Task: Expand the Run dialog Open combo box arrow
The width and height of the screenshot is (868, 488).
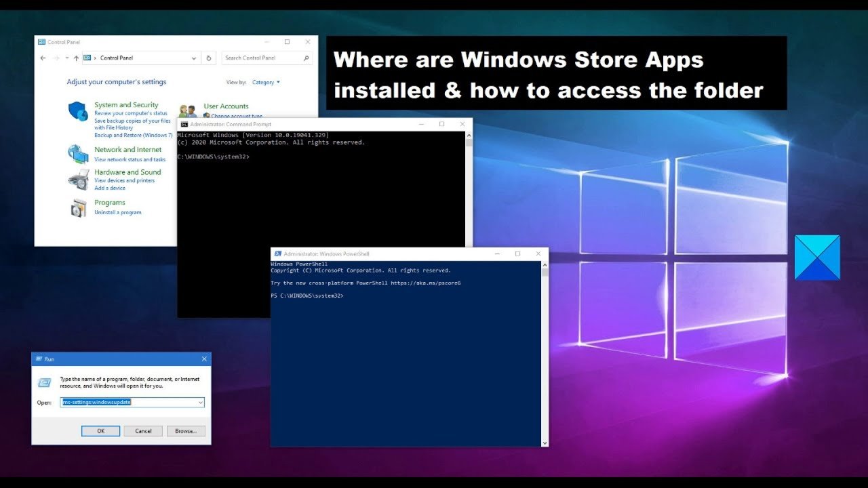Action: tap(201, 402)
